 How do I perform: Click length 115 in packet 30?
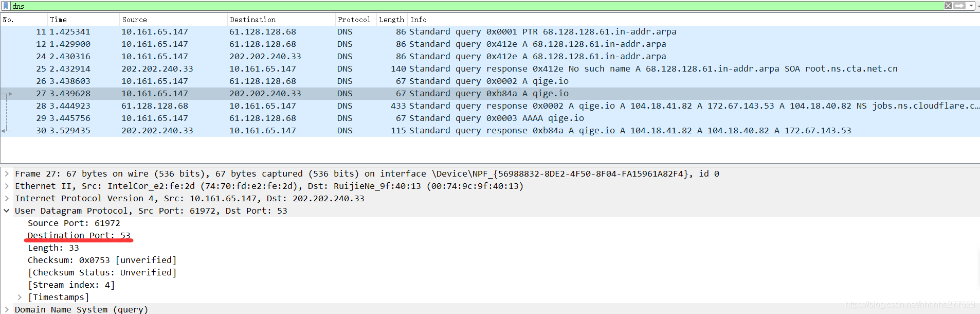pos(398,131)
